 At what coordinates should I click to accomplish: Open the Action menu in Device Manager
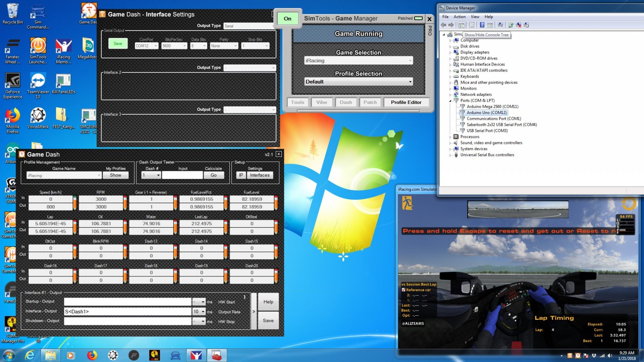click(459, 17)
